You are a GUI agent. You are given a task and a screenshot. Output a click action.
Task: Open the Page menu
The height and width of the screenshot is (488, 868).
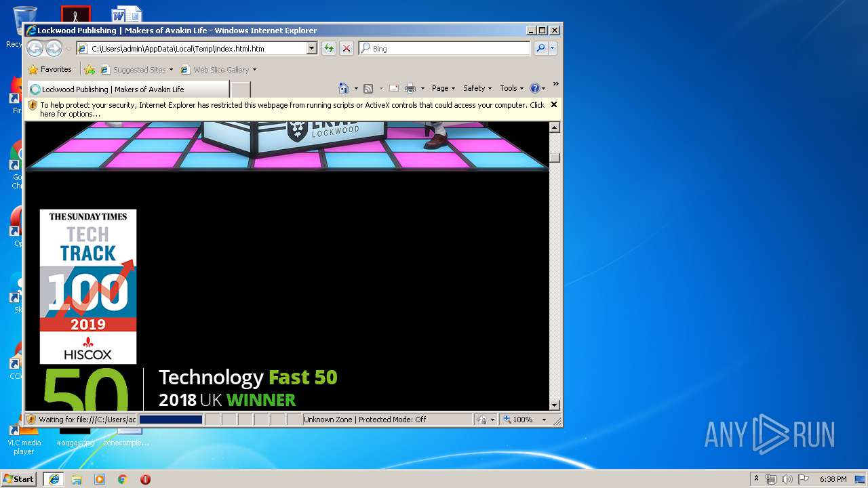[x=443, y=88]
